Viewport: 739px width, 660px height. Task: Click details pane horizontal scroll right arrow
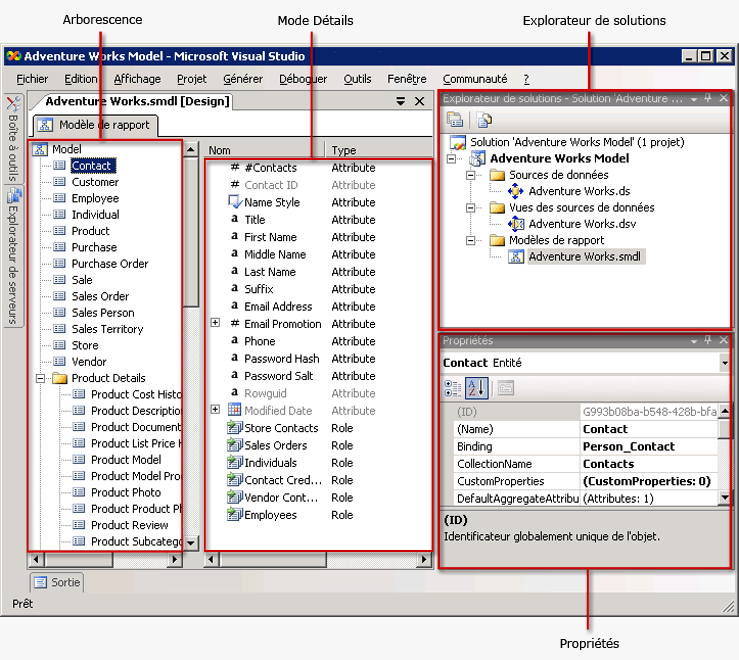point(424,560)
